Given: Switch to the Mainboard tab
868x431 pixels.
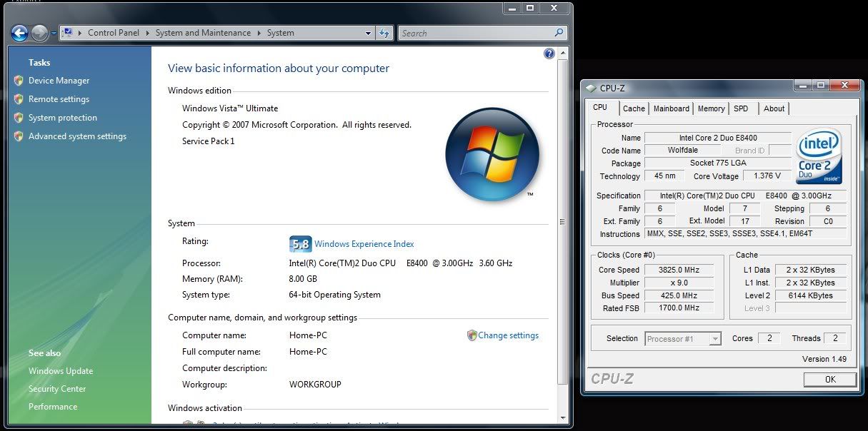Looking at the screenshot, I should (x=672, y=108).
